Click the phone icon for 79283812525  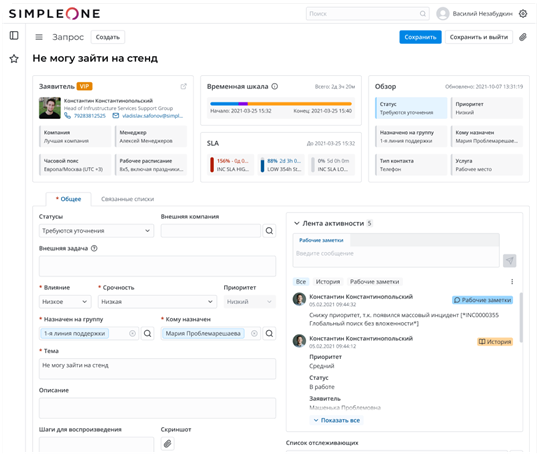[67, 116]
